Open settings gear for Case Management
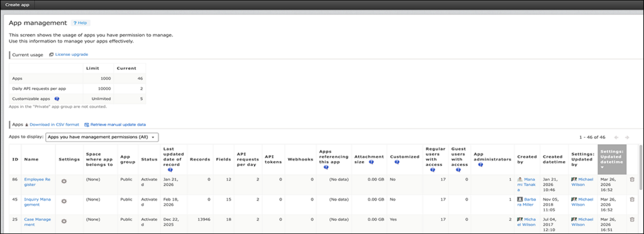This screenshot has width=644, height=234. coord(64,221)
